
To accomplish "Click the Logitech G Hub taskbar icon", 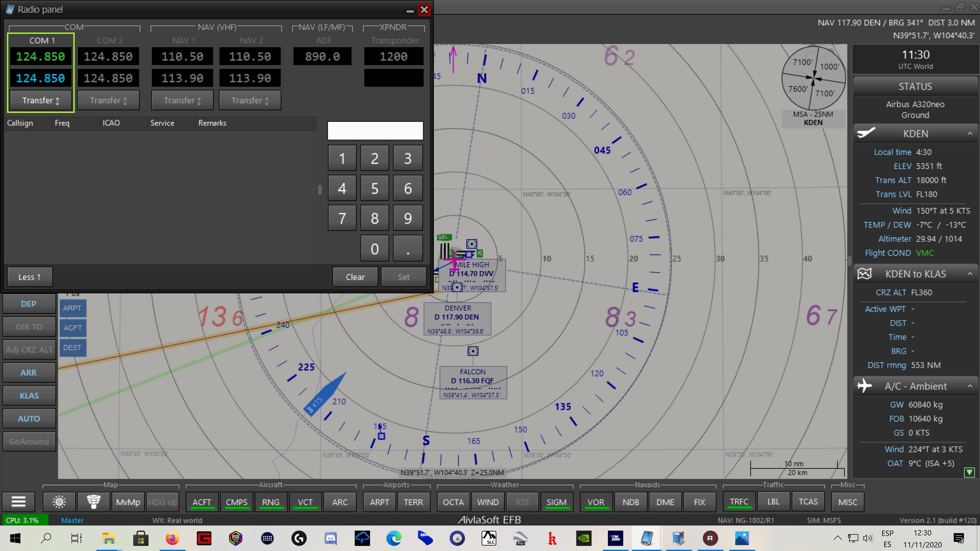I will [x=299, y=538].
